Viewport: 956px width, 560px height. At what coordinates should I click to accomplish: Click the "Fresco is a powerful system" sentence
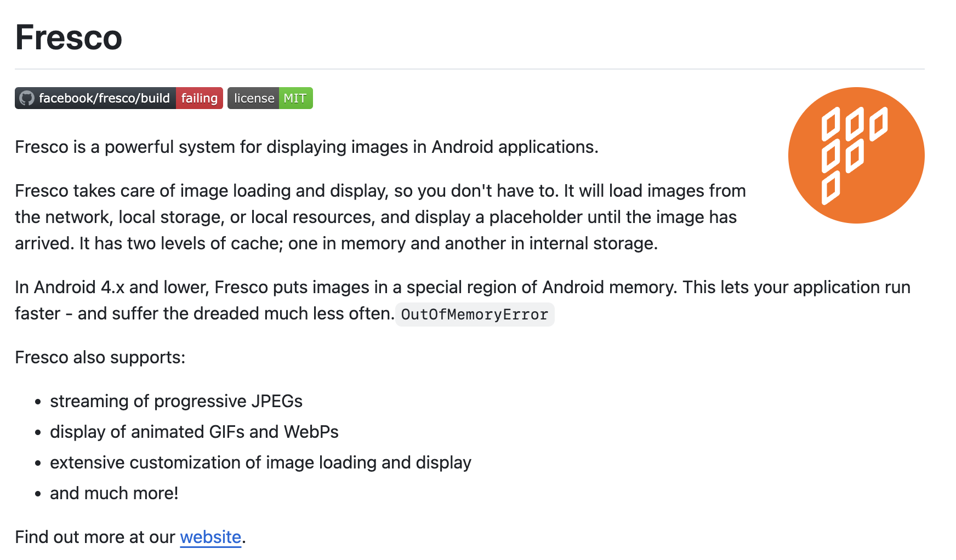coord(306,147)
